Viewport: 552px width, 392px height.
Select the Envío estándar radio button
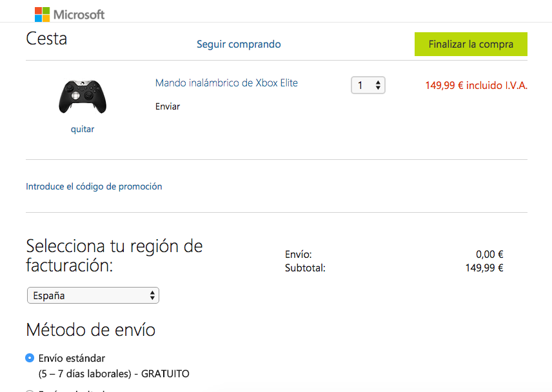[x=30, y=358]
